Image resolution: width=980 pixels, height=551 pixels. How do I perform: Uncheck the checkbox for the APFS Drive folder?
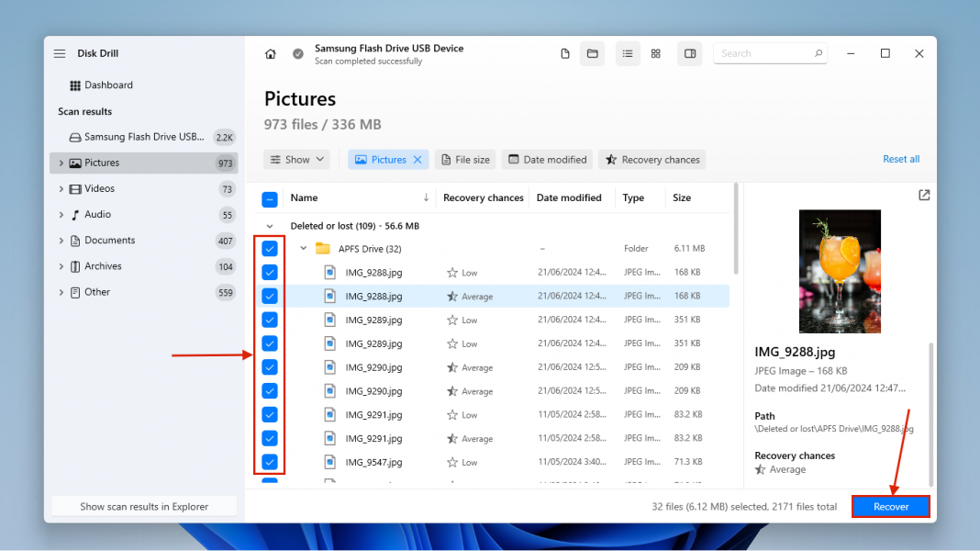(x=269, y=248)
